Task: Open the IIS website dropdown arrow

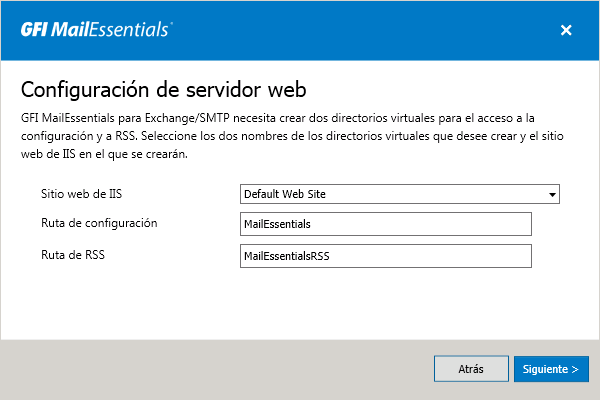Action: click(x=551, y=194)
